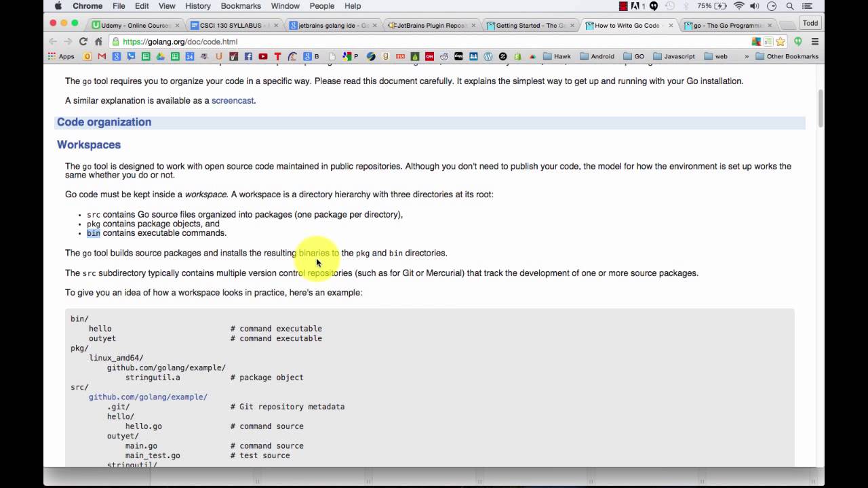Open the Apps launcher in the bookmarks bar
Screen dimensions: 868x488
(x=62, y=56)
